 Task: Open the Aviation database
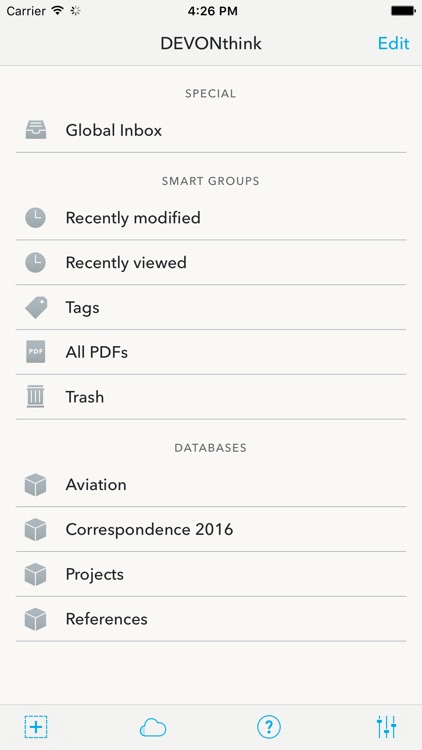211,485
